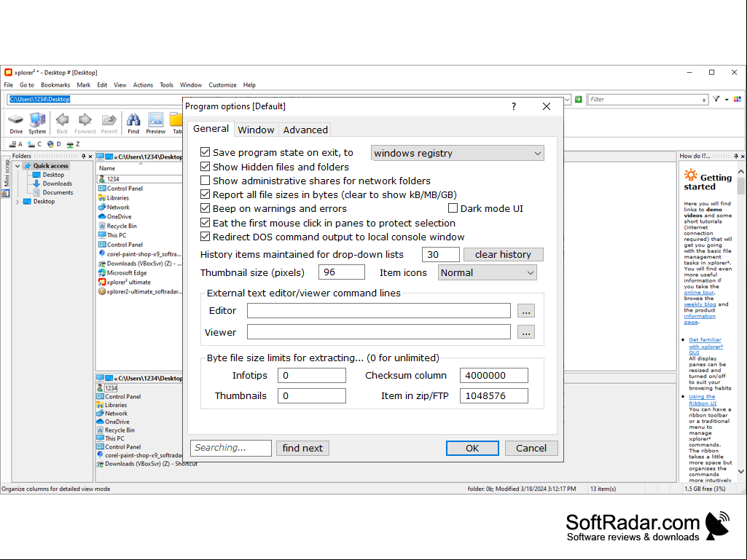
Task: Switch to the Window tab
Action: (256, 130)
